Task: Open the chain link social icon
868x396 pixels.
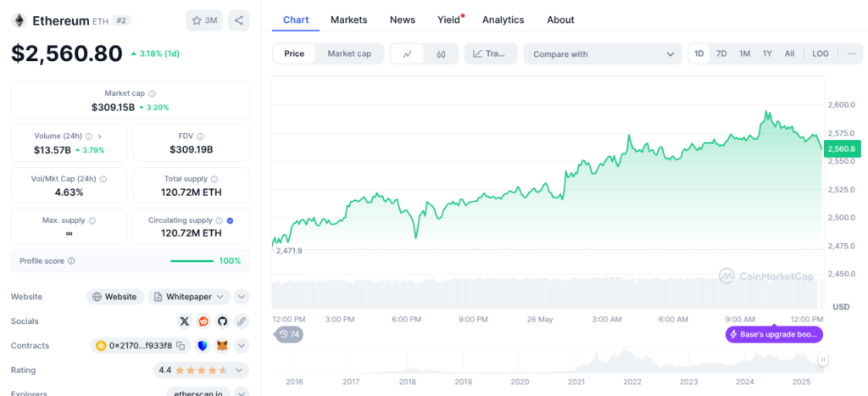Action: 241,321
